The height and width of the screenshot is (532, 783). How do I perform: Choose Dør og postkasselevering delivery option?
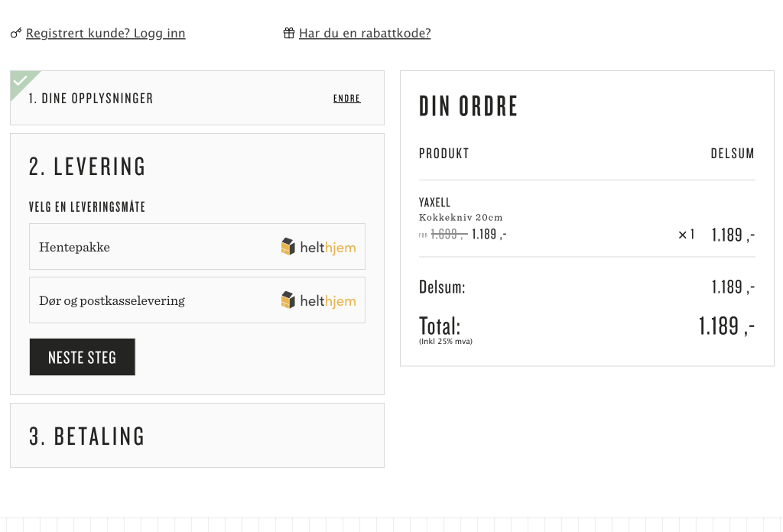112,300
